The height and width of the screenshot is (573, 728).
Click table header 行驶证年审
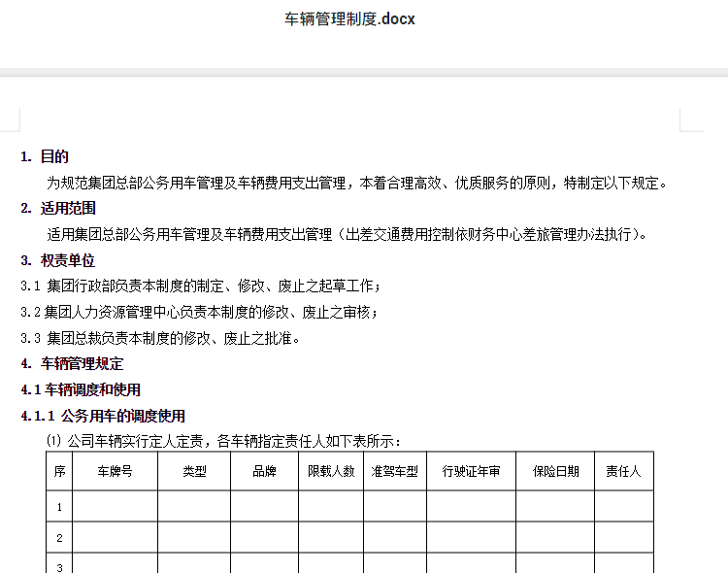pos(471,471)
